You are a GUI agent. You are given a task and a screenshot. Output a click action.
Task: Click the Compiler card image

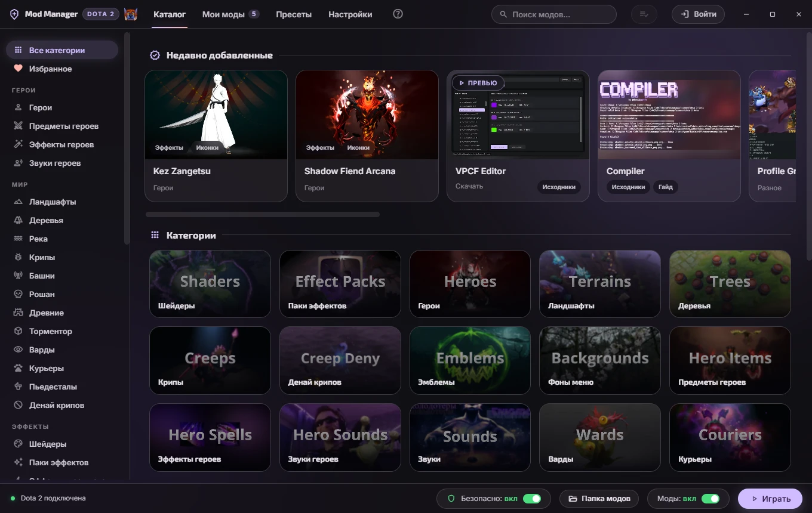point(669,115)
